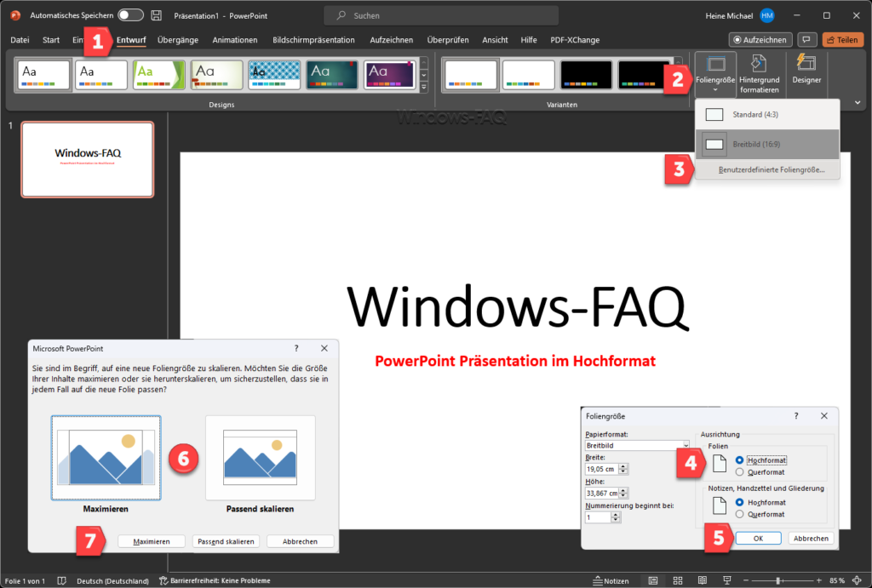Viewport: 872px width, 588px height.
Task: Click the spell check book icon in status bar
Action: coord(61,581)
